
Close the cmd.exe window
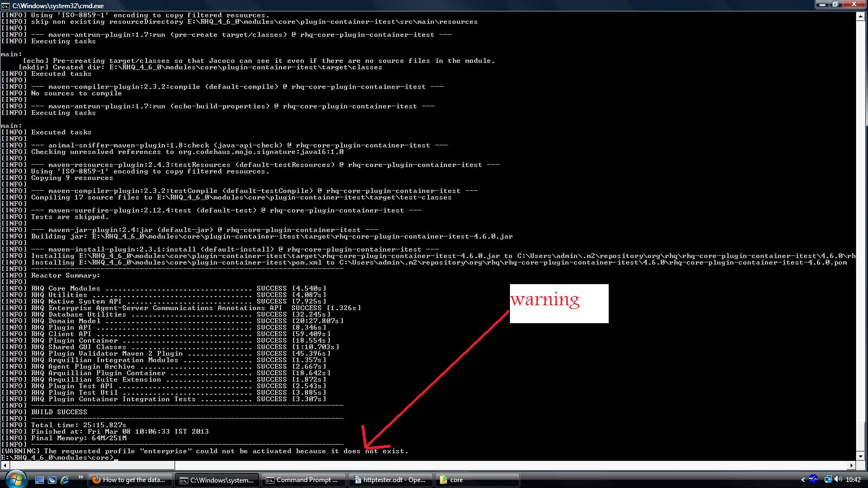click(x=854, y=4)
